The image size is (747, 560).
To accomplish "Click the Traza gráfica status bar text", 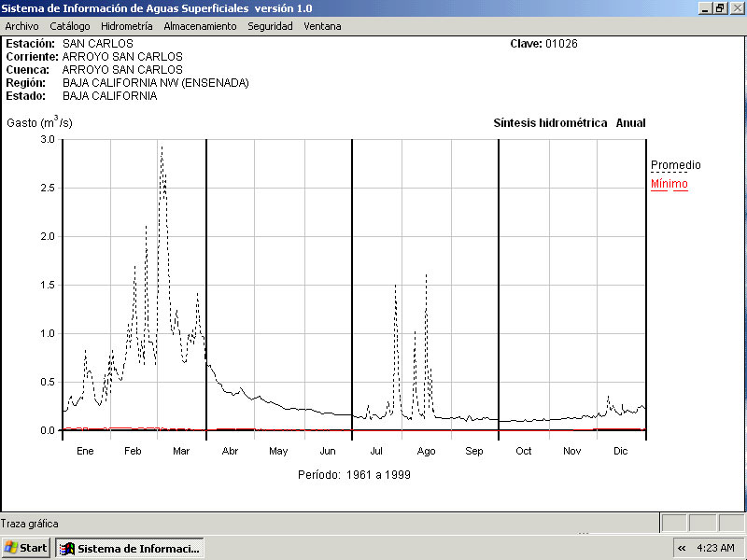I will click(x=30, y=524).
